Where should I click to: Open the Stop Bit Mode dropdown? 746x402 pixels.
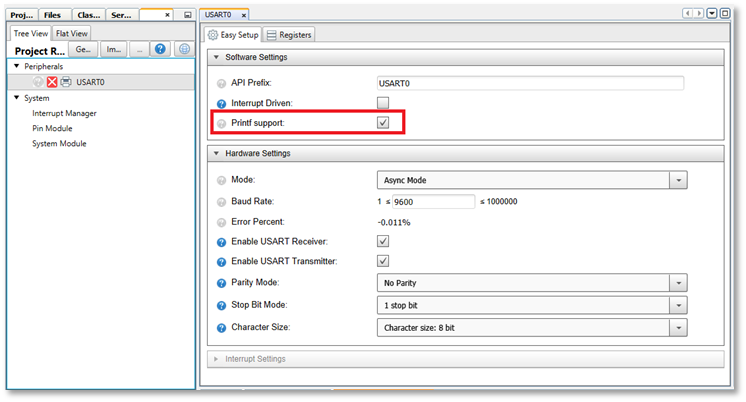(x=678, y=305)
